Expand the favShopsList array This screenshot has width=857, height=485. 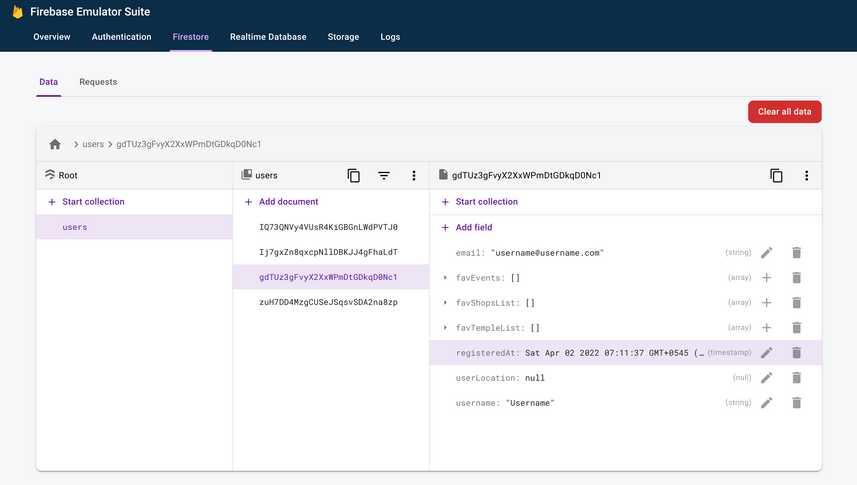(x=445, y=303)
